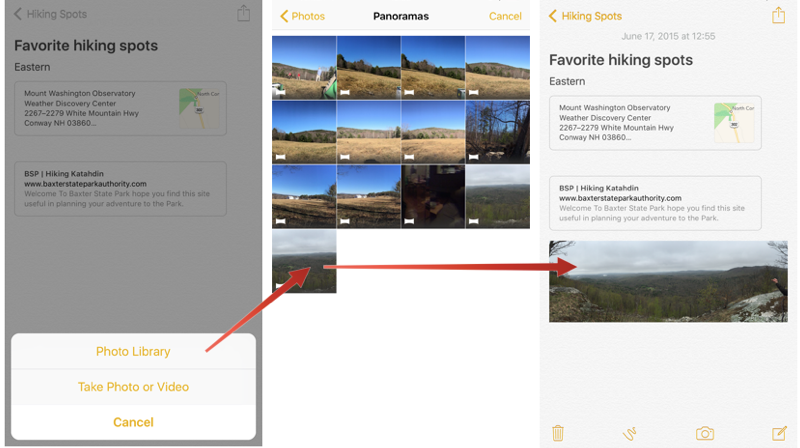Tap the trash icon to delete the note
Image resolution: width=800 pixels, height=448 pixels.
(x=558, y=433)
